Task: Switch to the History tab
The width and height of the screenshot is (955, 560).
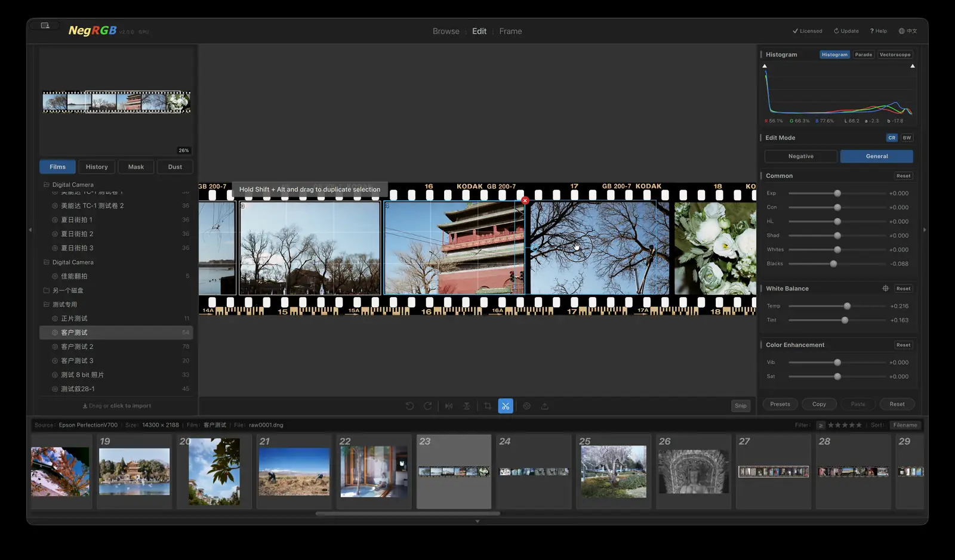Action: [97, 167]
